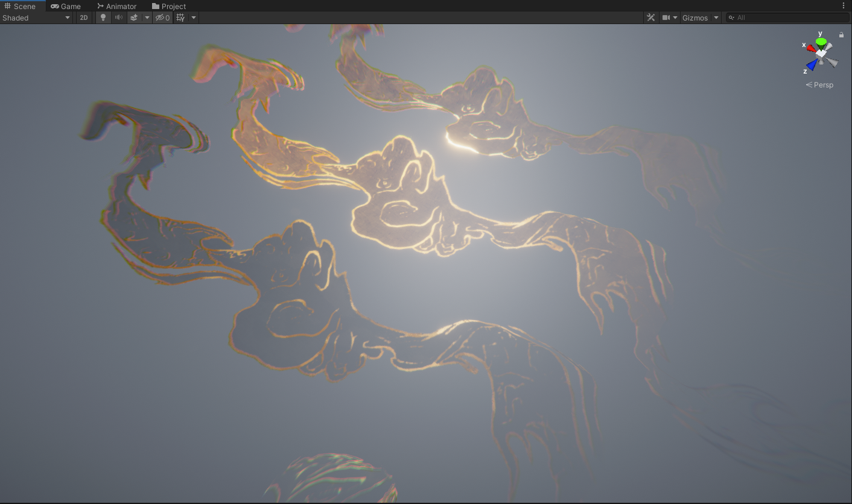Image resolution: width=852 pixels, height=504 pixels.
Task: Toggle the scene grid visibility icon
Action: point(180,17)
